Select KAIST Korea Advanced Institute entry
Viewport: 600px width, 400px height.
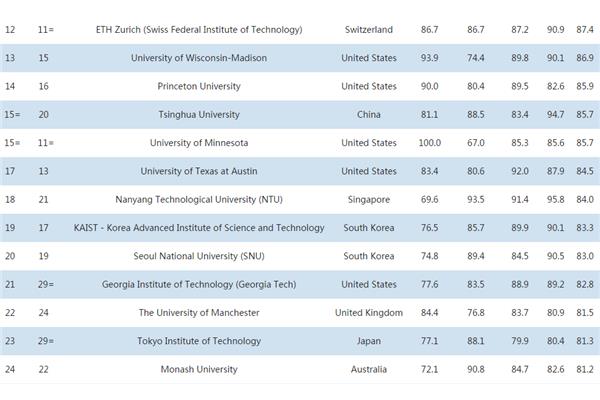199,228
